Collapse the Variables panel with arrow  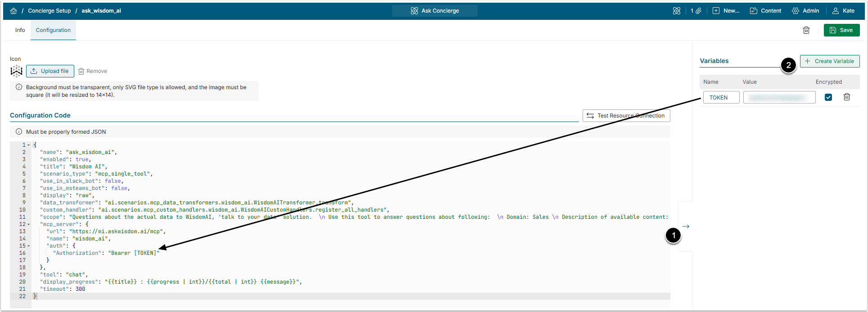pyautogui.click(x=685, y=226)
